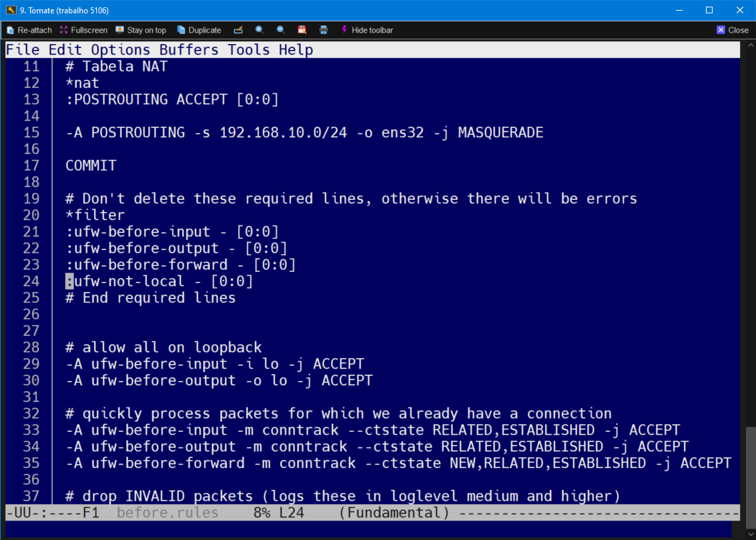The width and height of the screenshot is (756, 540).
Task: Duplicate the current session
Action: pyautogui.click(x=198, y=29)
